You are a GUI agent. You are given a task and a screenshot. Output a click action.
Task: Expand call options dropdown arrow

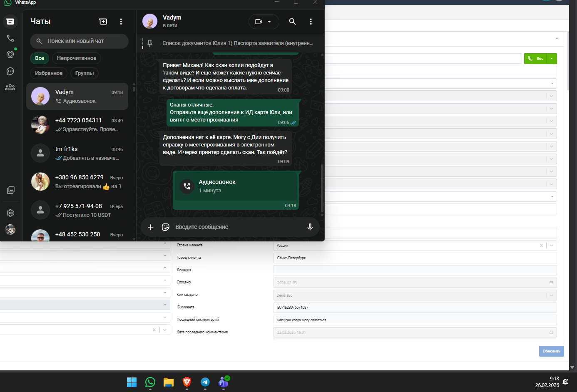click(x=269, y=22)
